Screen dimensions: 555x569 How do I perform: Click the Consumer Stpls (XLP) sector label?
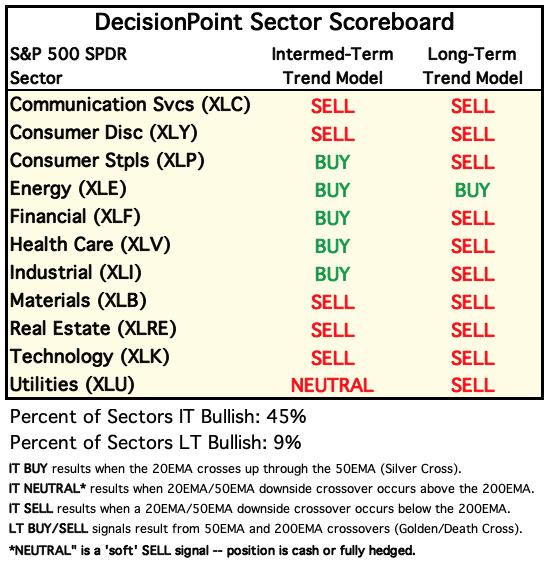[x=107, y=161]
